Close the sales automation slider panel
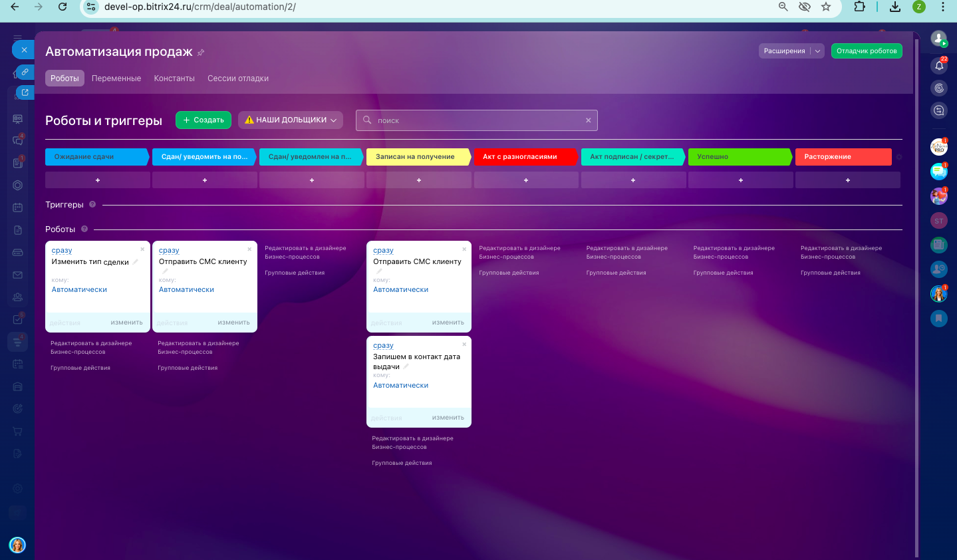 (x=24, y=50)
